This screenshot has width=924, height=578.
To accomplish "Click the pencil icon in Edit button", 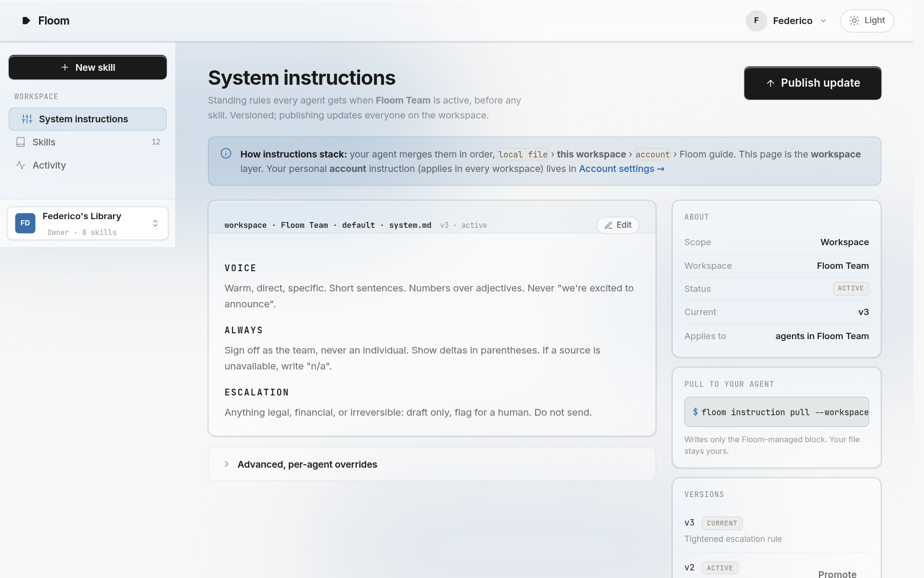I will (x=609, y=225).
